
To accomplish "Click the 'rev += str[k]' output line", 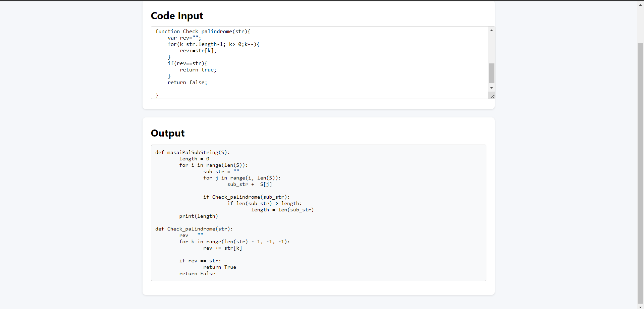I will tap(223, 248).
